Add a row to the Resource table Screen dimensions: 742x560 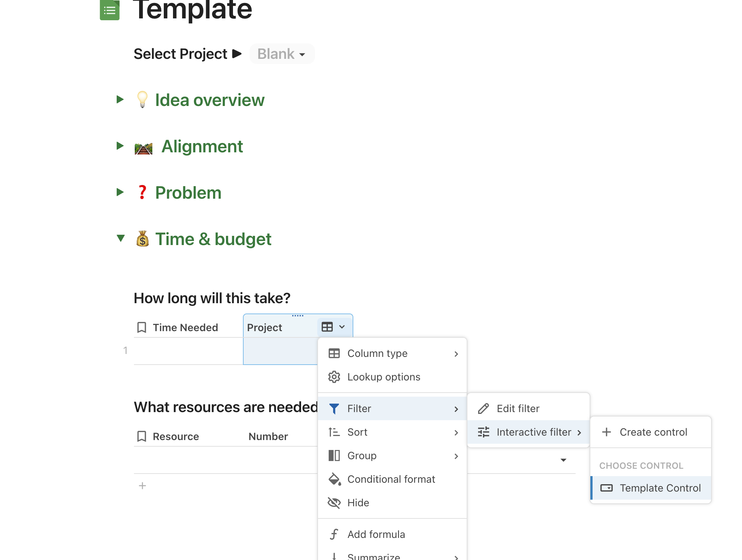pos(142,486)
